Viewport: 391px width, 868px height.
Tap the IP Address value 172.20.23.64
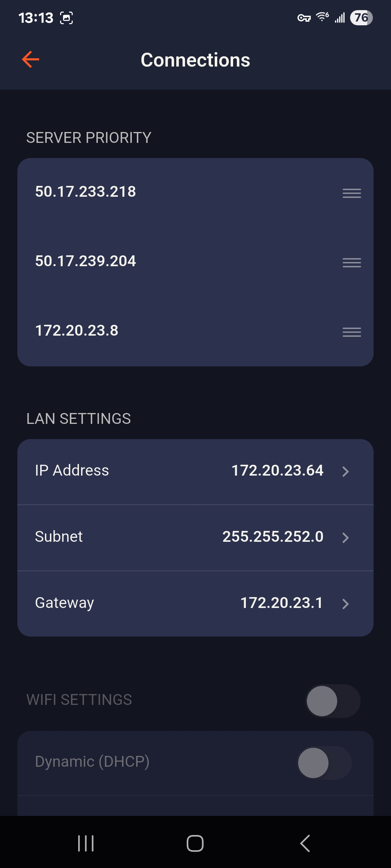[277, 471]
